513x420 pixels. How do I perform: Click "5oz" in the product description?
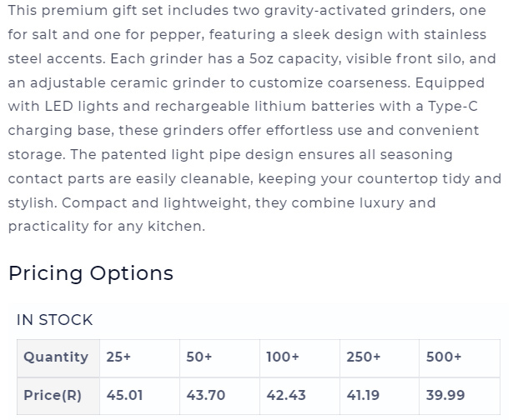[261, 59]
